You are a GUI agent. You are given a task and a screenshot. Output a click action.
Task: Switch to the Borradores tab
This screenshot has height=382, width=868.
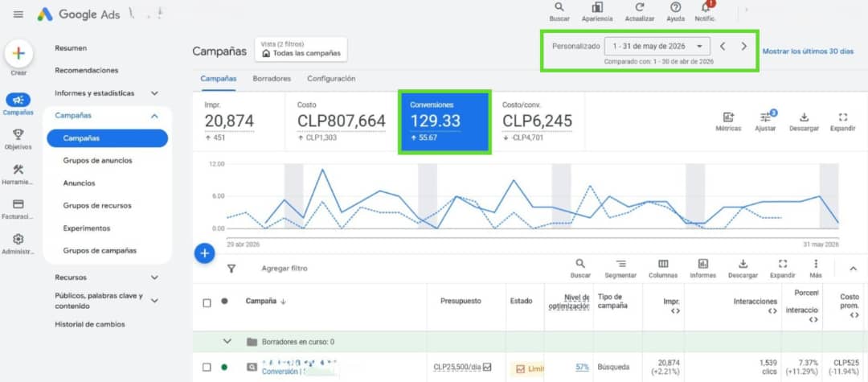pyautogui.click(x=272, y=79)
